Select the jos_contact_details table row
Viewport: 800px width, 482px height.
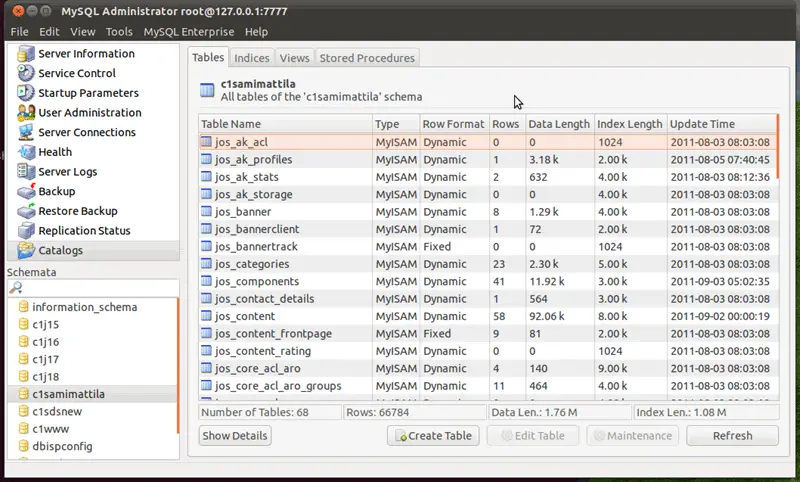tap(488, 298)
